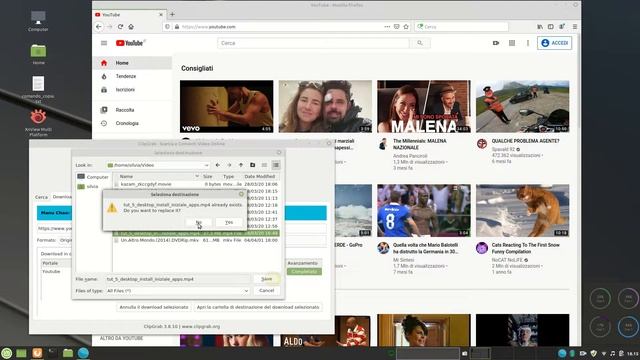The width and height of the screenshot is (640, 360).
Task: Click the warning icon in the replace dialog
Action: pos(112,208)
